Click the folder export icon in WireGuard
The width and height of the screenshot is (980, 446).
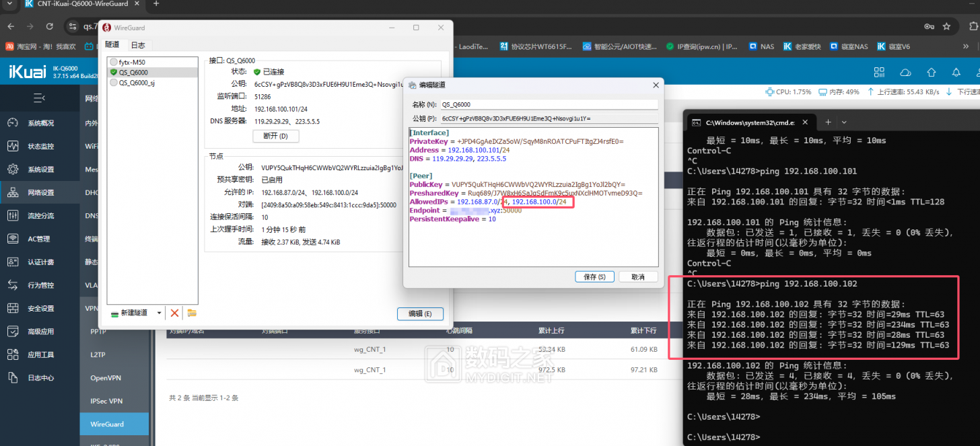click(192, 313)
